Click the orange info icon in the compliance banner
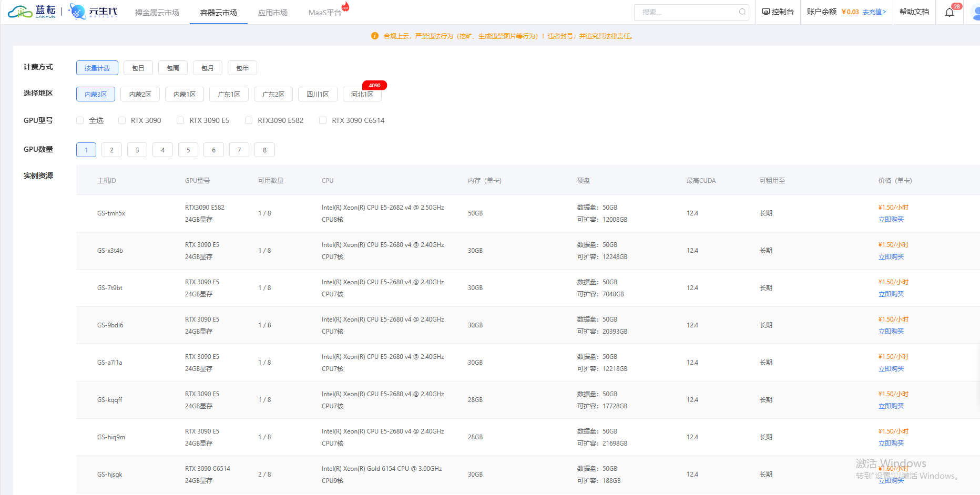Viewport: 980px width, 495px height. 374,36
